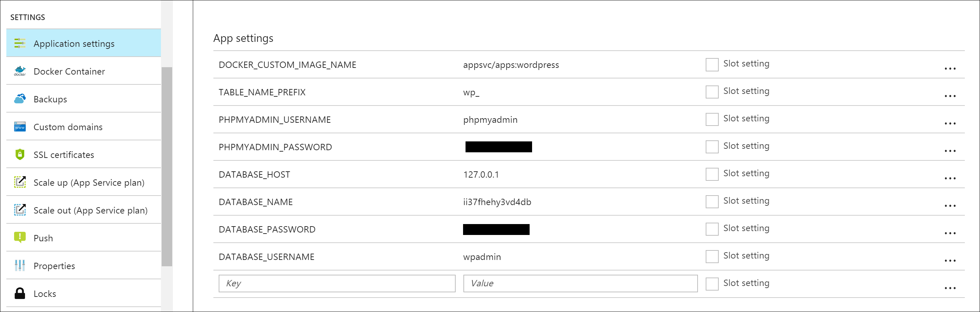Click the Scale up plan icon
The image size is (980, 312).
coord(20,182)
